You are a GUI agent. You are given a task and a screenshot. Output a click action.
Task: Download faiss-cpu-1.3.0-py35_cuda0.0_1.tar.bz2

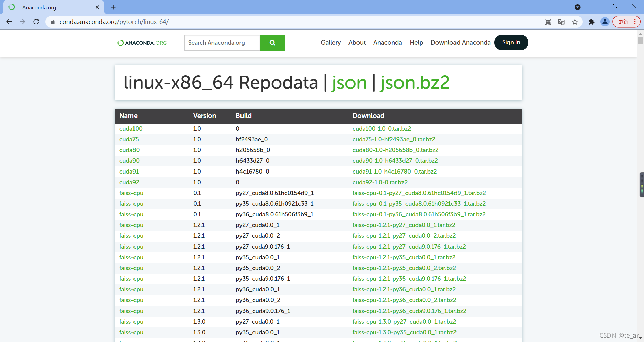405,332
